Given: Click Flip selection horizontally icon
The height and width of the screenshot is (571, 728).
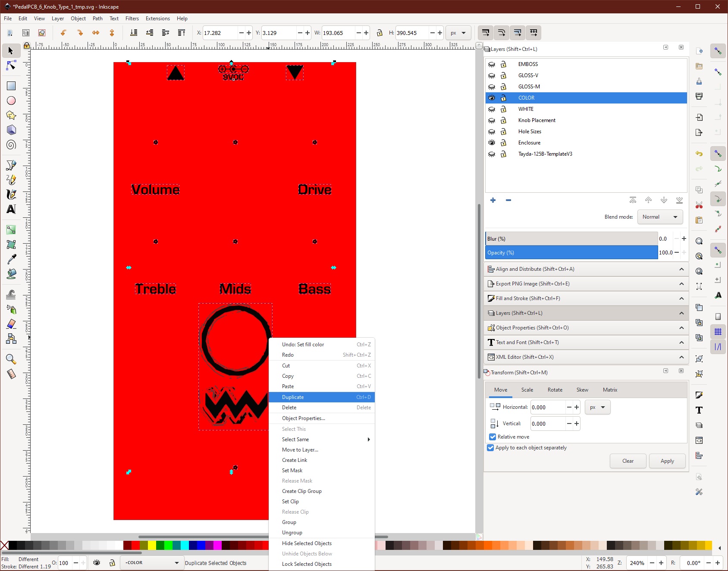Looking at the screenshot, I should point(96,33).
